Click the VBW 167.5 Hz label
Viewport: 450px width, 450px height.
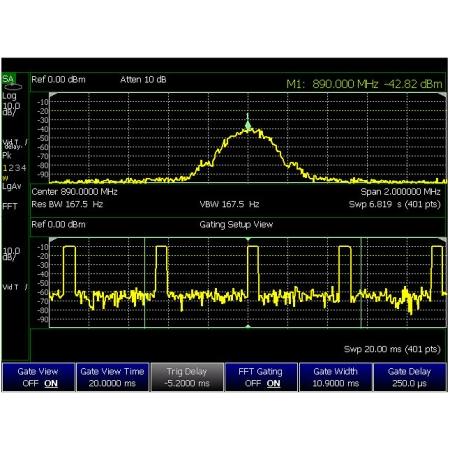229,204
